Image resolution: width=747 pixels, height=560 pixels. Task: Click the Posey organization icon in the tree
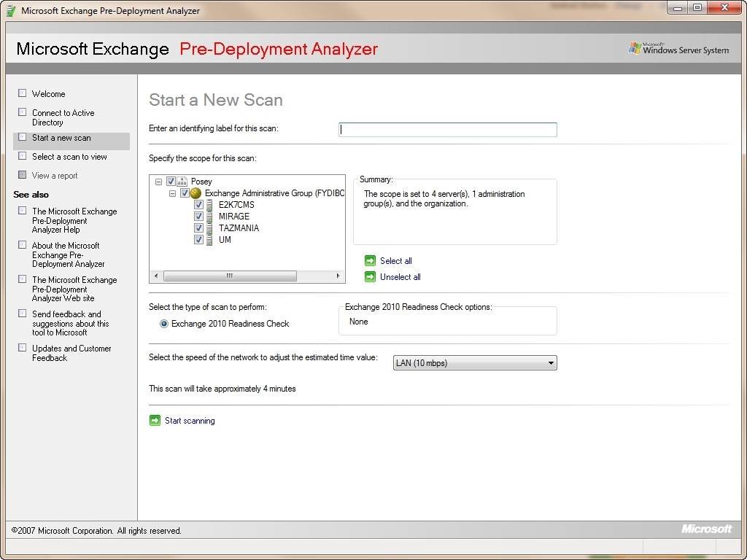coord(182,182)
